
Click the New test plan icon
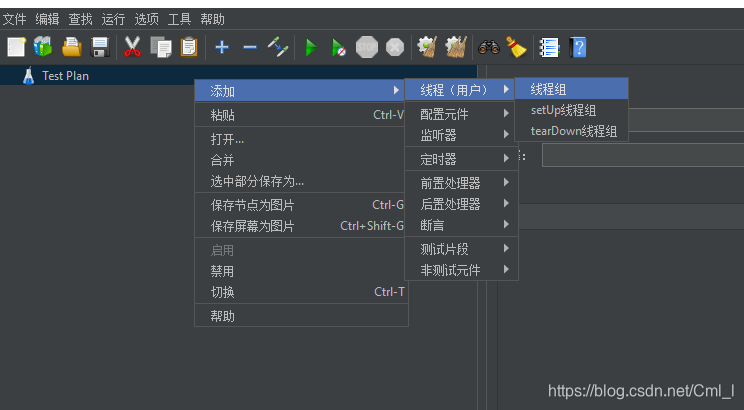tap(16, 47)
